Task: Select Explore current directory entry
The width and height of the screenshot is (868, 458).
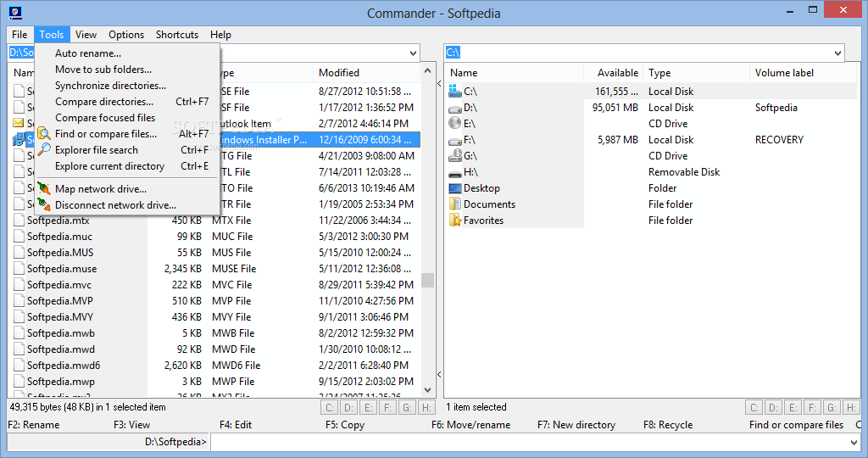Action: click(127, 166)
